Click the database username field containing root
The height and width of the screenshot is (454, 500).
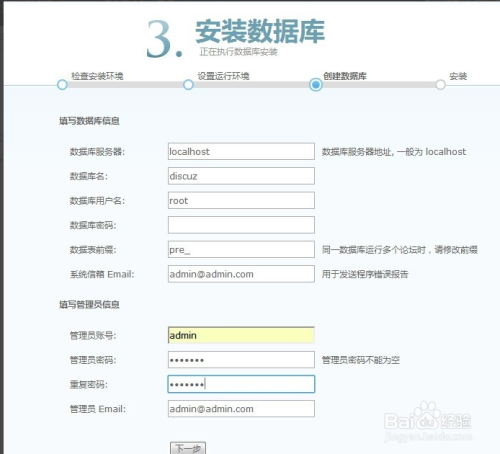click(241, 200)
